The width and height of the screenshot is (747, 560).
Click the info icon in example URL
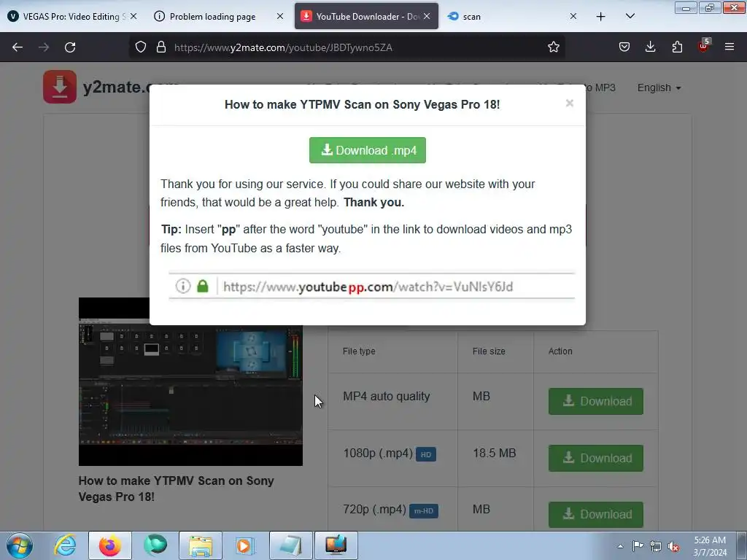(183, 286)
